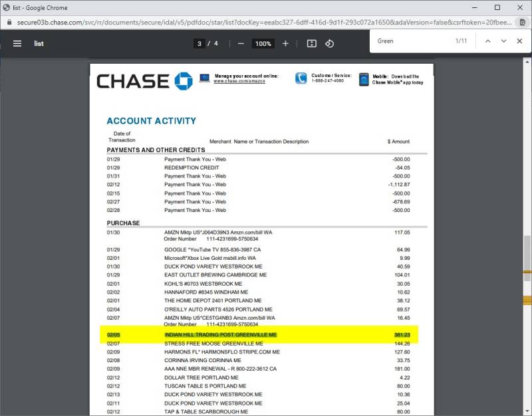Toggle fit to page view
The width and height of the screenshot is (532, 416).
click(x=311, y=44)
